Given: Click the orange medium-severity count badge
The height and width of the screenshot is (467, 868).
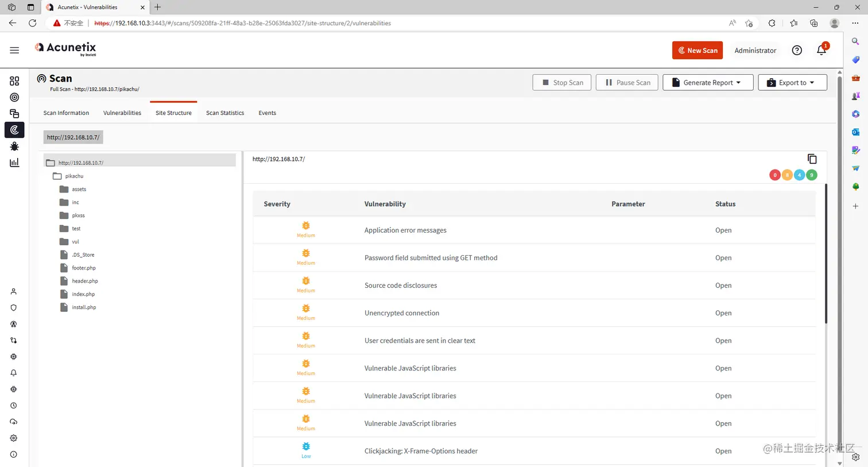Looking at the screenshot, I should 787,175.
